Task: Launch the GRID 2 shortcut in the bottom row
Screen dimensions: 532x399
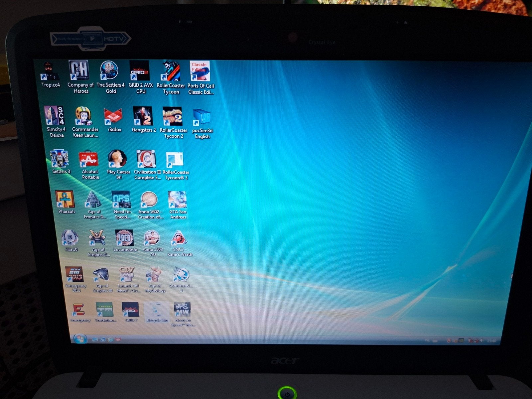Action: coord(131,312)
